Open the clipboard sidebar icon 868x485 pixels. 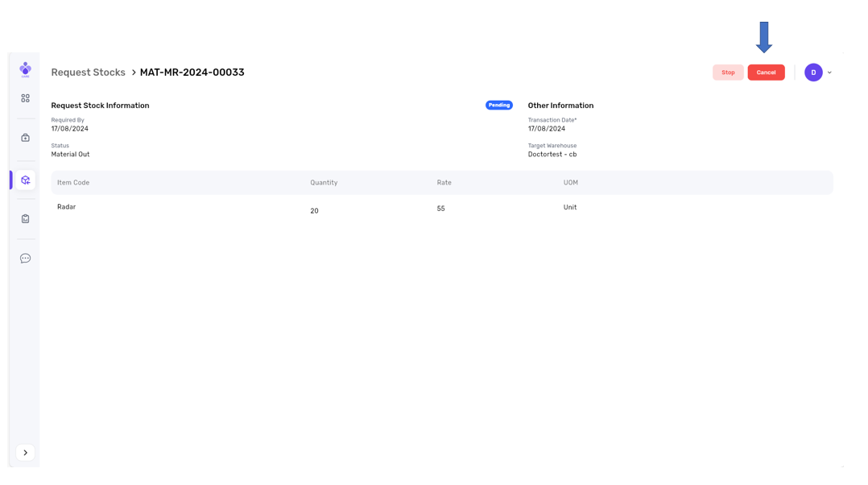(25, 218)
